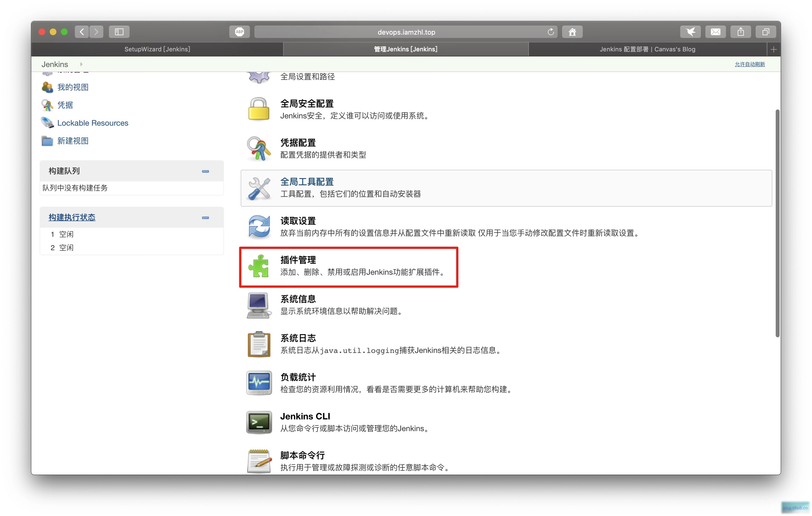
Task: Click the green puzzle plugin manager icon
Action: (259, 266)
